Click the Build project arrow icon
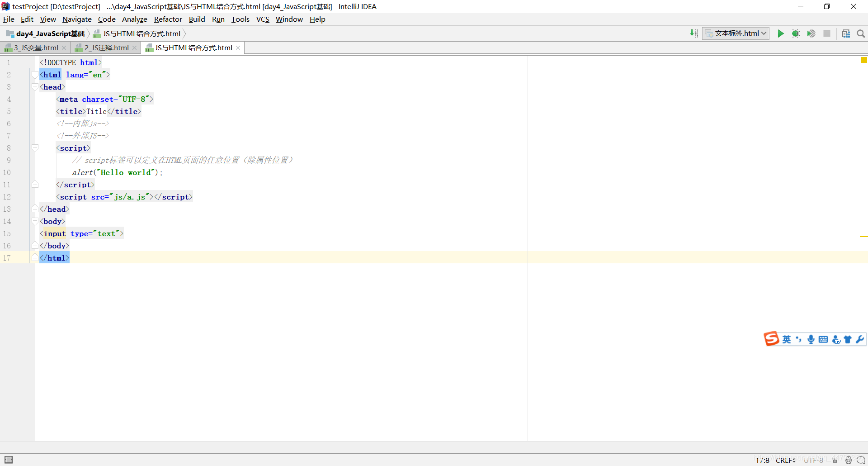Screen dimensions: 868x466 tap(694, 33)
